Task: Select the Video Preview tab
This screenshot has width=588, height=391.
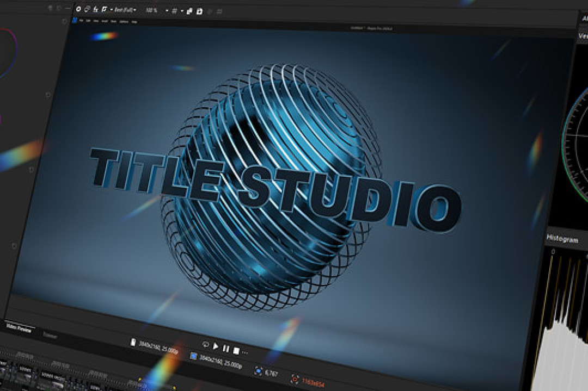Action: pyautogui.click(x=20, y=327)
